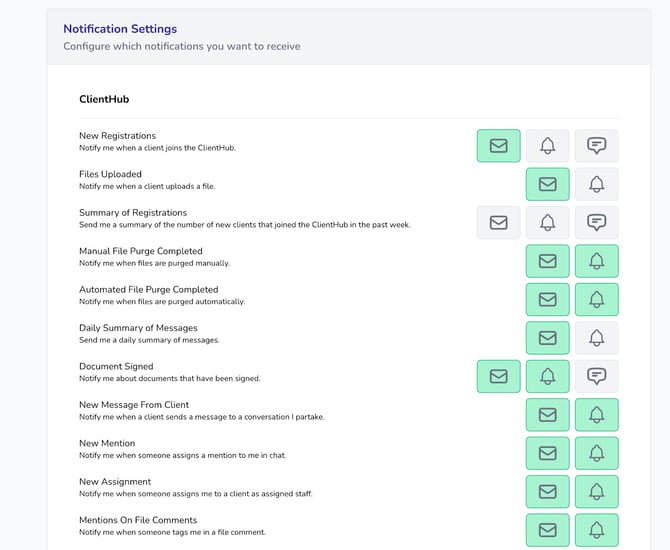The image size is (670, 550).
Task: Disable email for Daily Summary of Messages
Action: 547,338
